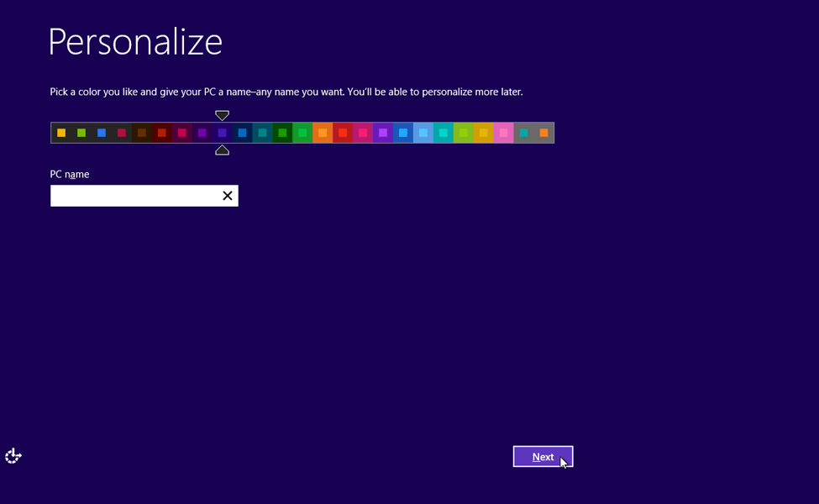
Task: Select the gold yellow color swatch
Action: (484, 133)
